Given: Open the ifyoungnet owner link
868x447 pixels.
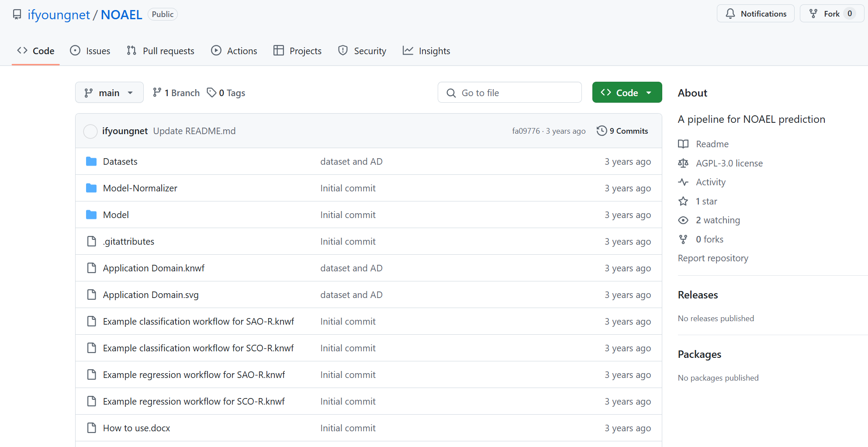Looking at the screenshot, I should (x=59, y=14).
